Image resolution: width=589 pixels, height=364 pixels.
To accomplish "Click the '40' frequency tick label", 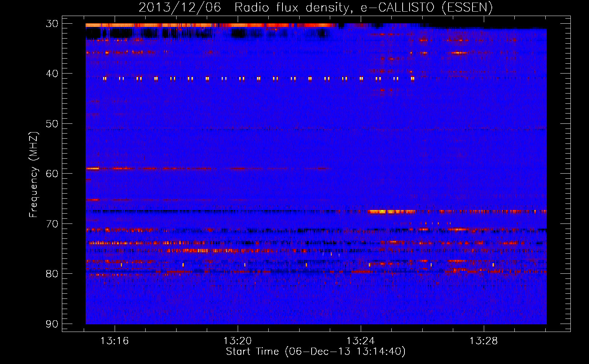I will [52, 74].
